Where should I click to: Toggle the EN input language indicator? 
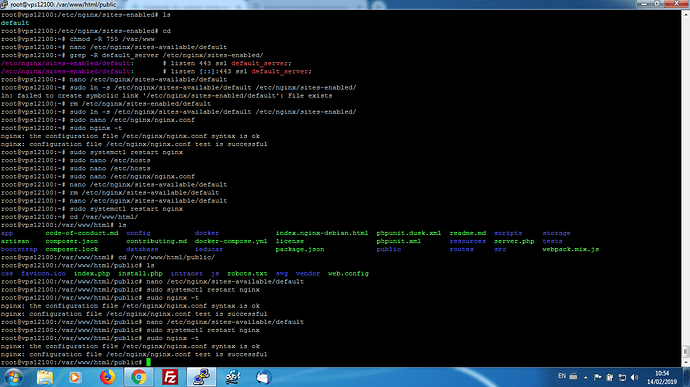click(562, 376)
